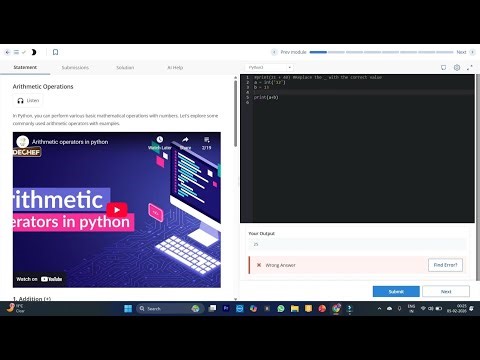Screen dimensions: 480x360
Task: Click code line 5 'print(a+b)'
Action: coord(266,97)
